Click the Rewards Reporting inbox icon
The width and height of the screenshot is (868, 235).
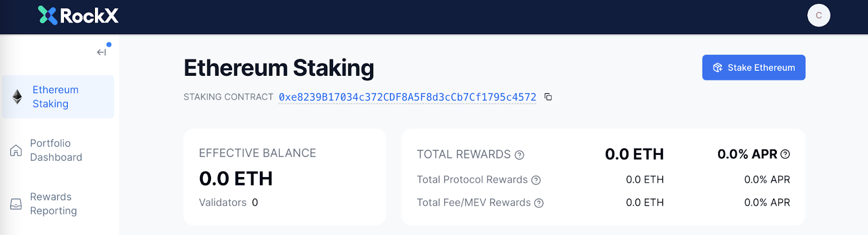click(x=16, y=204)
